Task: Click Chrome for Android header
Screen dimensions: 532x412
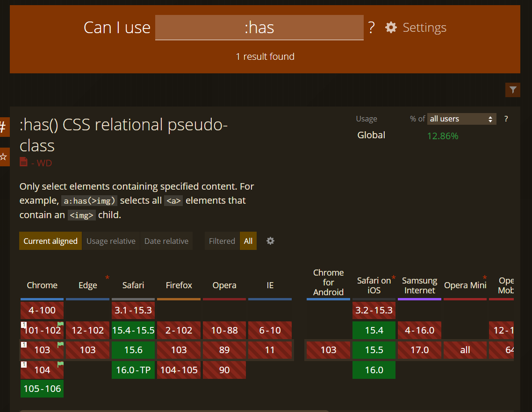Action: [329, 283]
